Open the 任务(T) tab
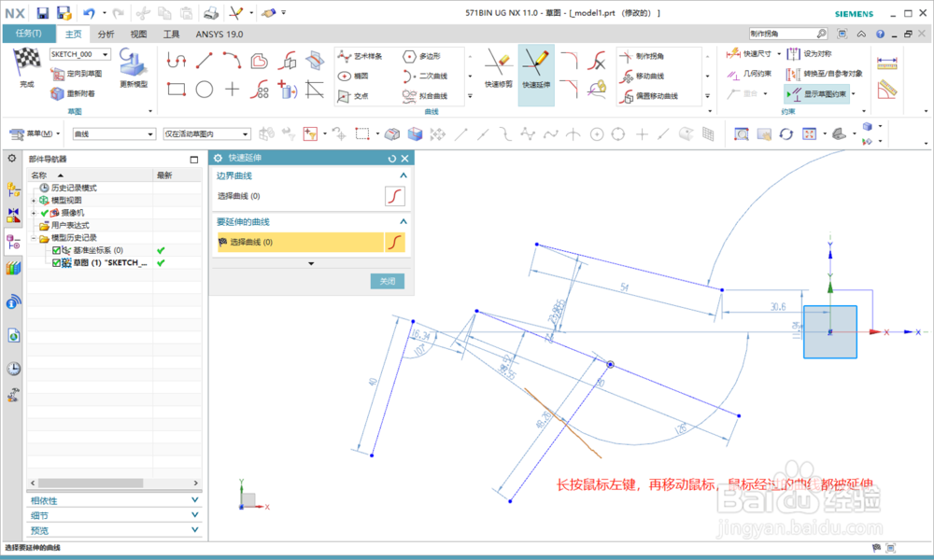The height and width of the screenshot is (560, 934). (x=29, y=34)
